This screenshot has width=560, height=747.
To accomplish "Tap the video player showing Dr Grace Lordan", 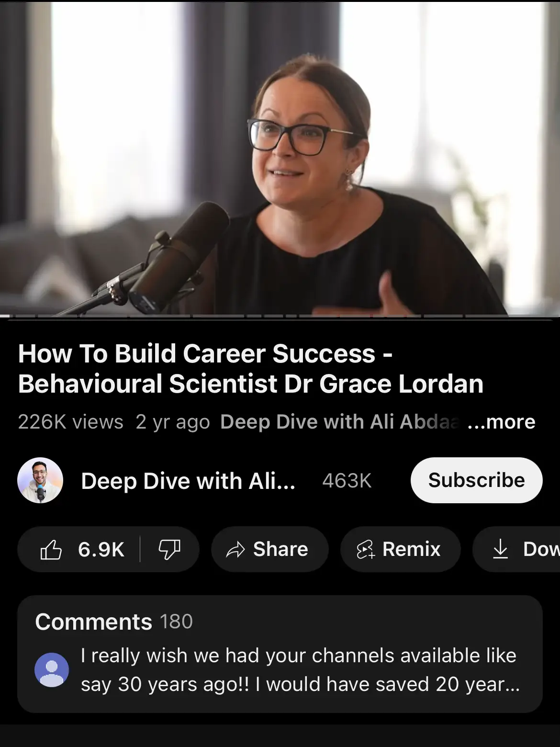I will (x=280, y=158).
